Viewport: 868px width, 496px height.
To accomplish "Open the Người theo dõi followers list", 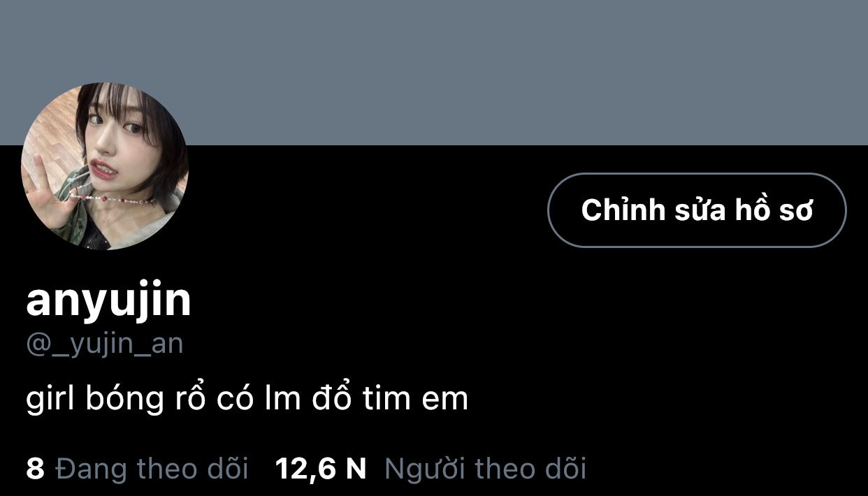I will [431, 468].
